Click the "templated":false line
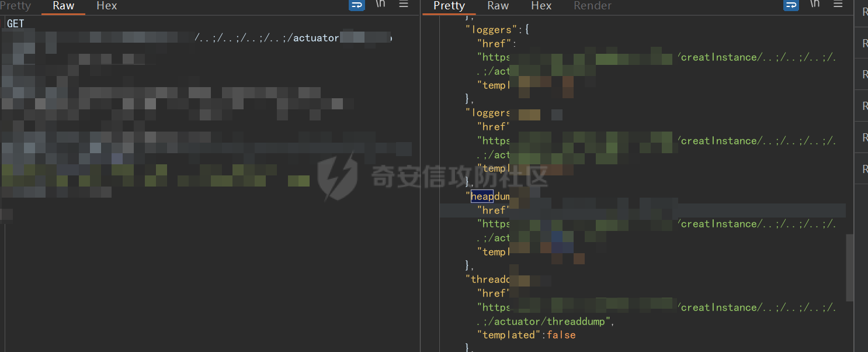This screenshot has width=868, height=352. pyautogui.click(x=526, y=335)
